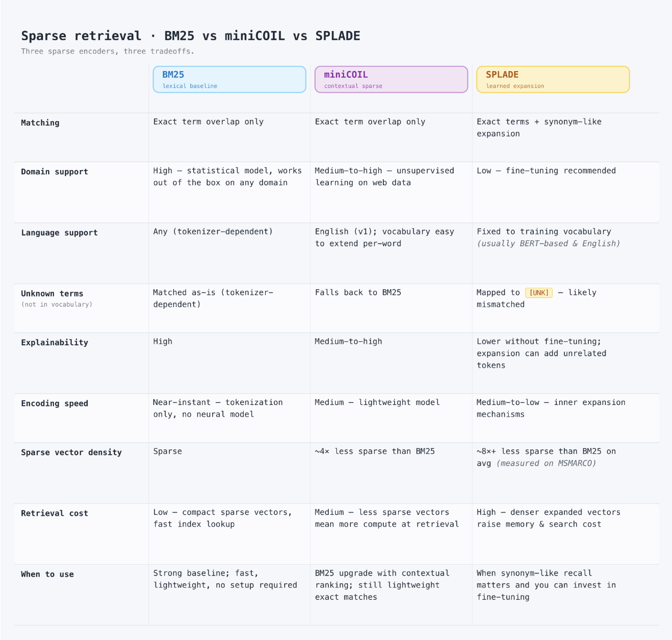Click the '~4× less sparse than BM25' cell
Image resolution: width=672 pixels, height=640 pixels.
375,451
